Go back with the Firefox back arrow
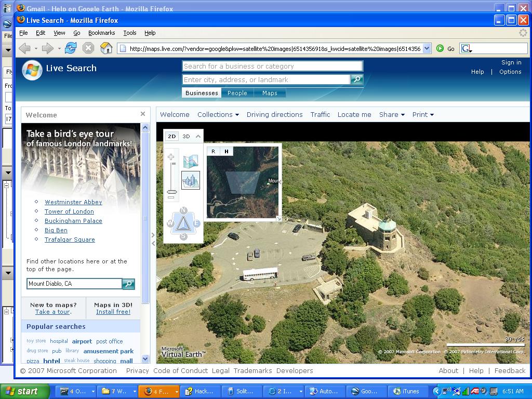532x399 pixels. (25, 48)
